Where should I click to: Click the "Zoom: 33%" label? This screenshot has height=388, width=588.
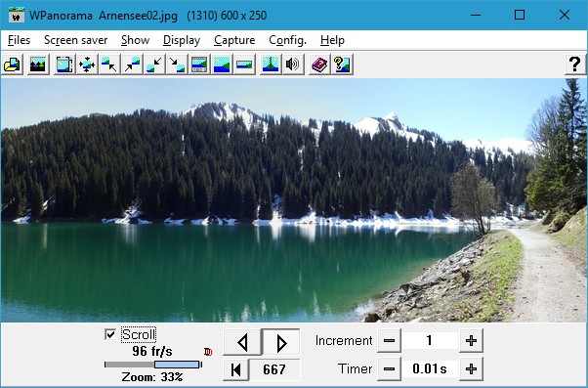[x=152, y=376]
